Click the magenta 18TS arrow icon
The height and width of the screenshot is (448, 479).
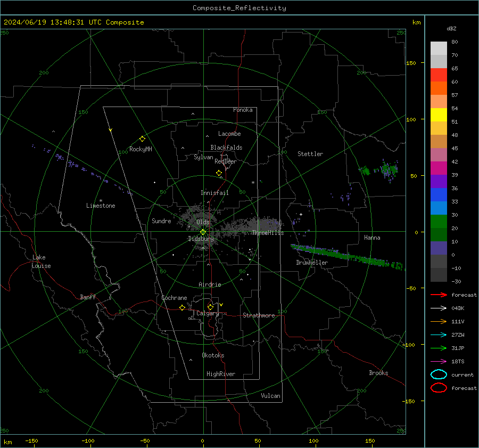coord(439,362)
